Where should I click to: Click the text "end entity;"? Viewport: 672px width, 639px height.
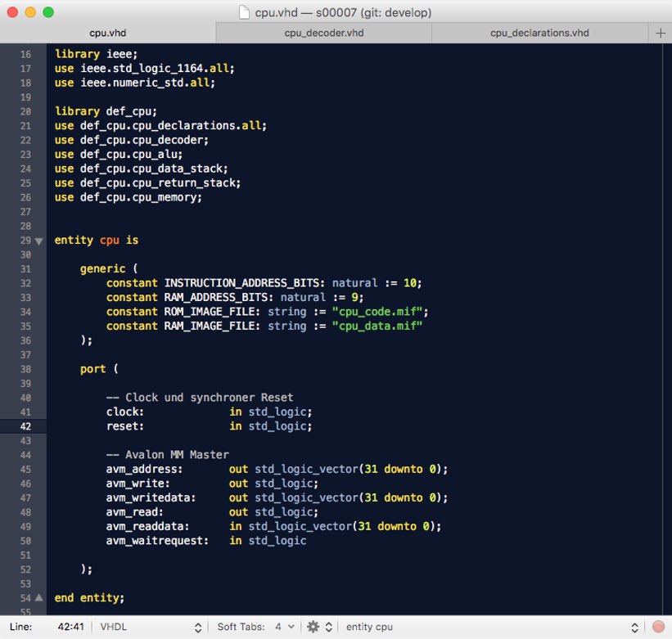point(89,598)
